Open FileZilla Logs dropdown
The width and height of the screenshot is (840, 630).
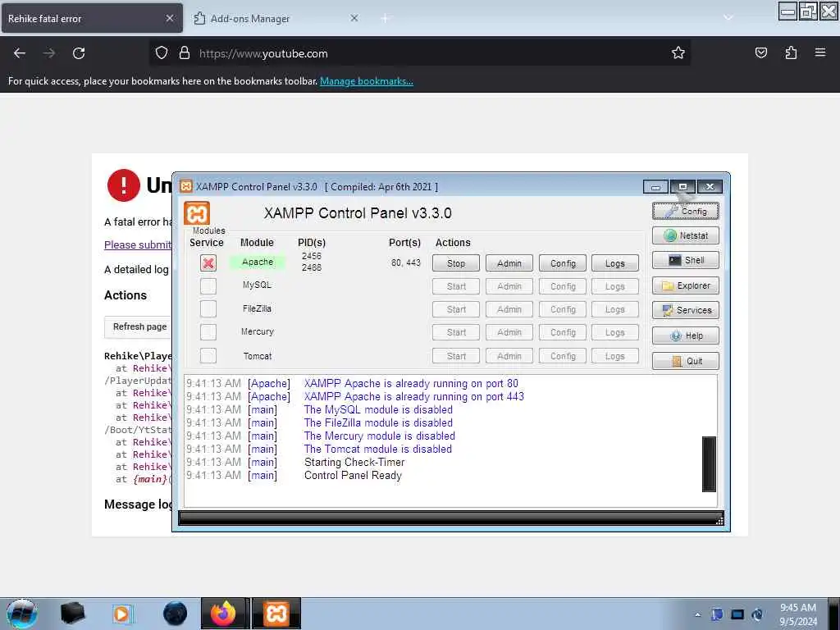click(615, 309)
